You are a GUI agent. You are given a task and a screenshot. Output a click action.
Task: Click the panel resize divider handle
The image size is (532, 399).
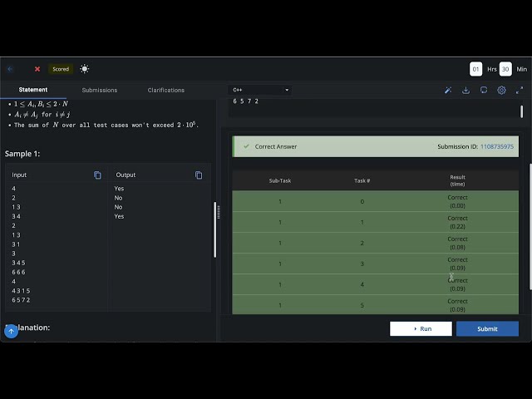[219, 212]
